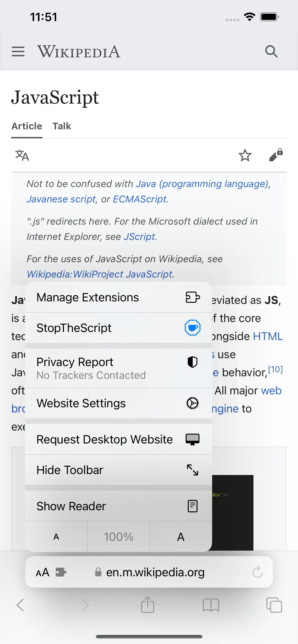This screenshot has width=298, height=644.
Task: Tap the extensions puzzle icon in address bar
Action: 61,572
